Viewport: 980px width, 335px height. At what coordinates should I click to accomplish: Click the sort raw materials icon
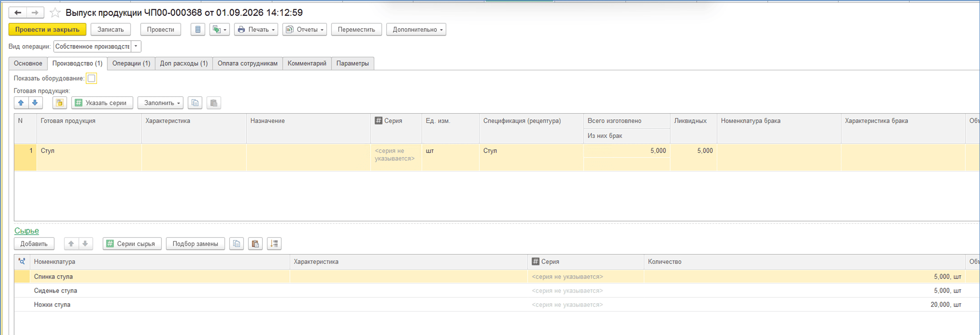pos(274,244)
